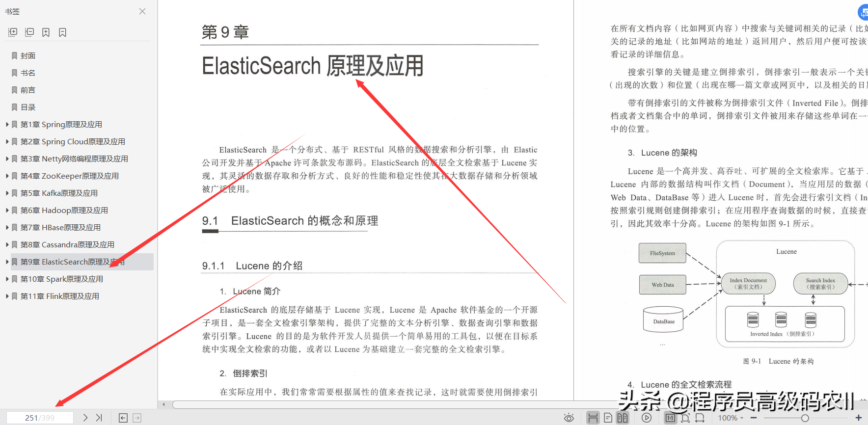Viewport: 868px width, 425px height.
Task: Jump to 第11章 Flink原理及应用
Action: [60, 296]
